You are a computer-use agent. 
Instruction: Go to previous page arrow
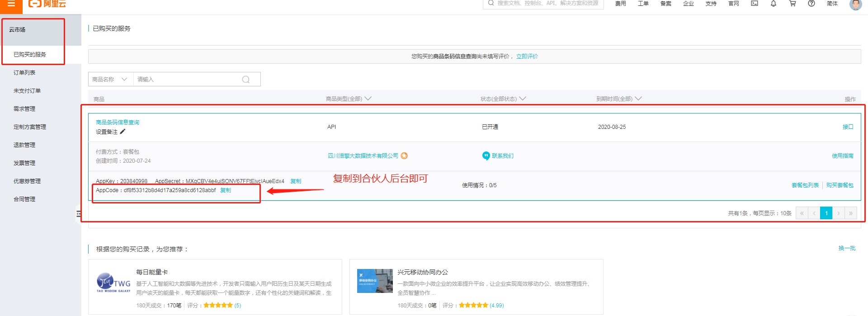[814, 213]
